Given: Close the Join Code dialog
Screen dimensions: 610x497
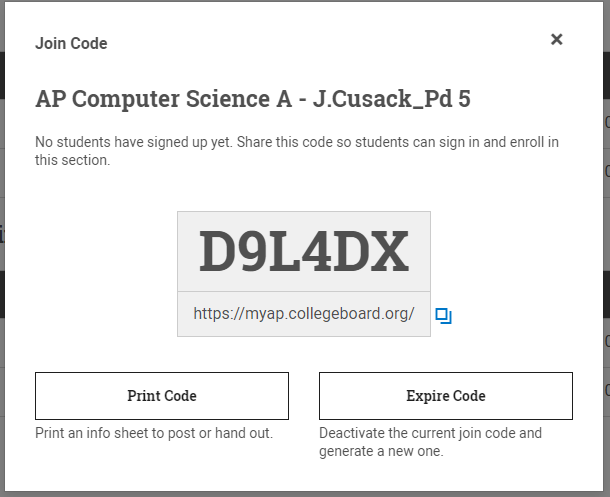Looking at the screenshot, I should [x=557, y=39].
